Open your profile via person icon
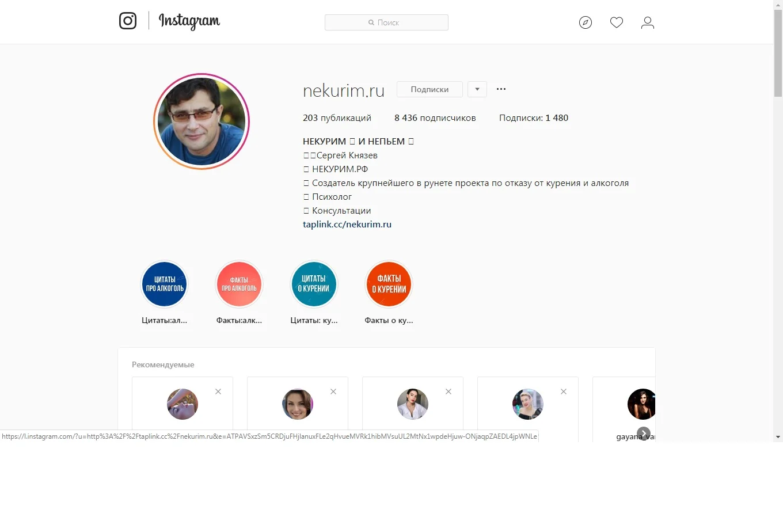 (648, 22)
